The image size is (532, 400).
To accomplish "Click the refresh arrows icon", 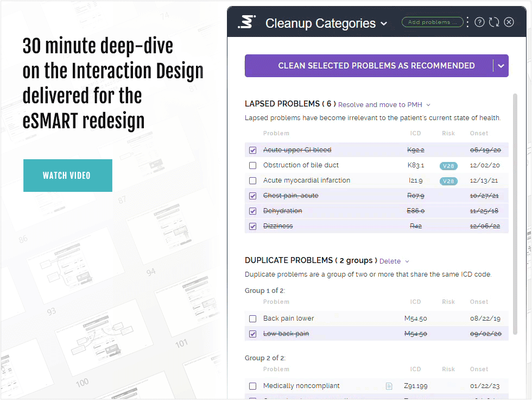I will coord(494,22).
